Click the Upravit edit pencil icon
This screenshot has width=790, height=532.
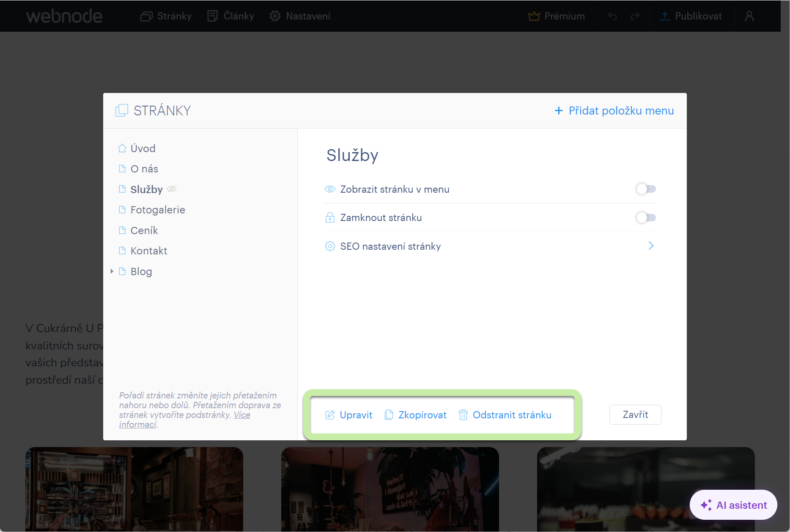pos(330,415)
